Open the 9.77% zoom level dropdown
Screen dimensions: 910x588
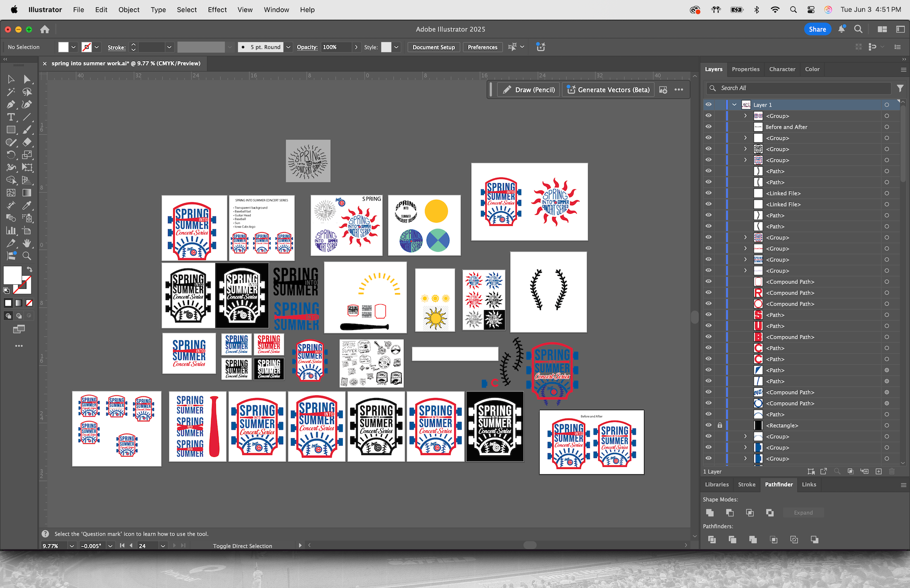coord(72,546)
